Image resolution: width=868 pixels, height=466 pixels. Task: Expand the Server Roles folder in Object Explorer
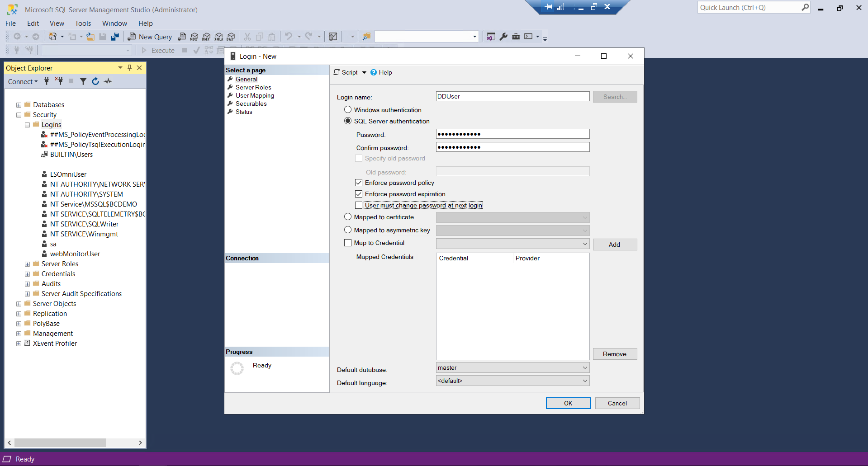[x=27, y=264]
